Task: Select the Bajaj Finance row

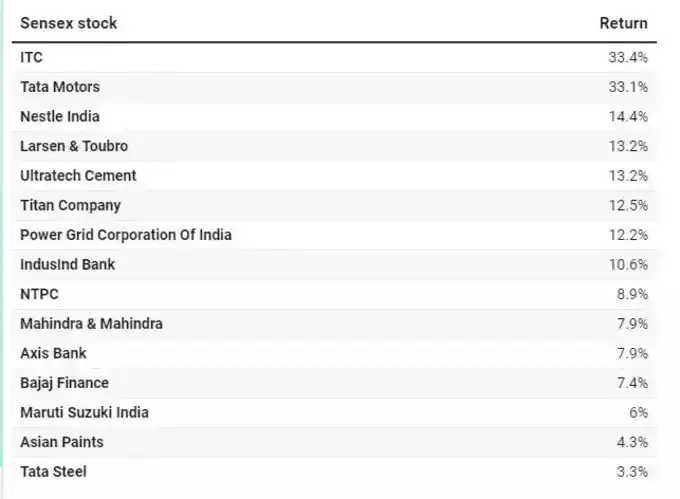Action: [x=64, y=383]
